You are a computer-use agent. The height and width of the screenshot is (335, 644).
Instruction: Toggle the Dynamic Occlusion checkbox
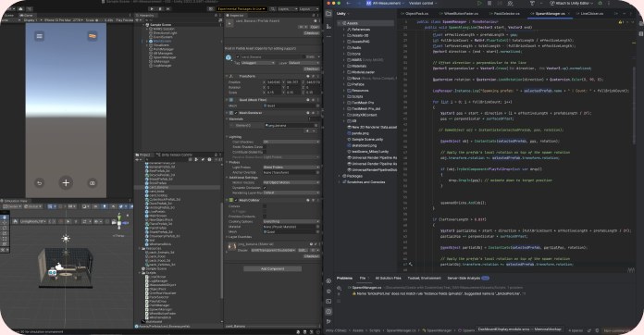tap(265, 188)
